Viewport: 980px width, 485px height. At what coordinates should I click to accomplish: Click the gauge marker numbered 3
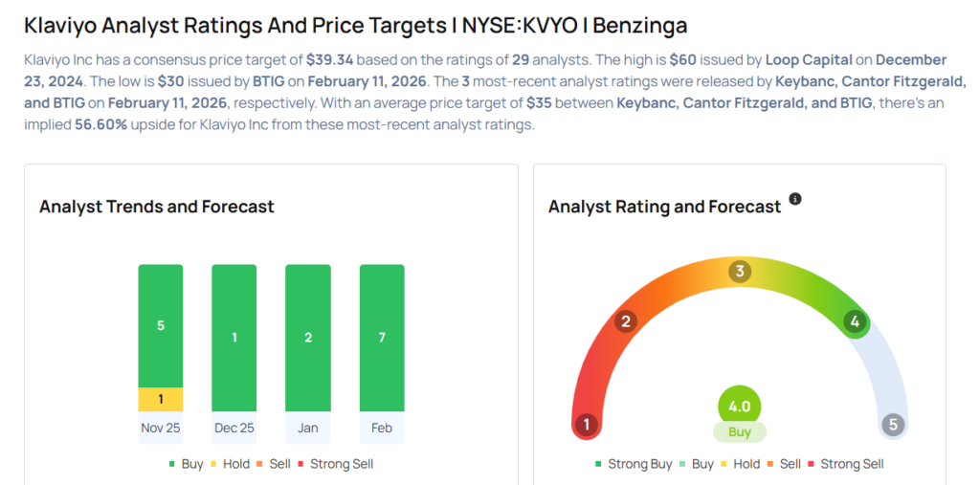click(739, 272)
